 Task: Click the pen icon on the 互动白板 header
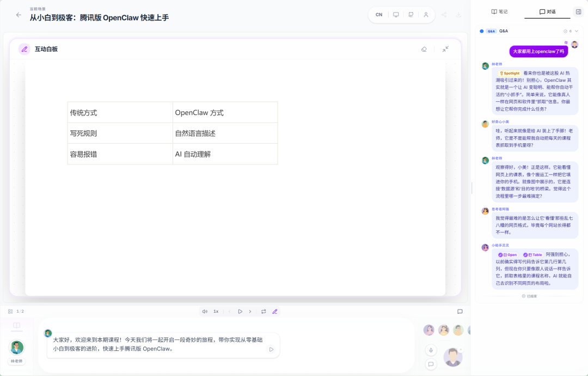pos(24,49)
